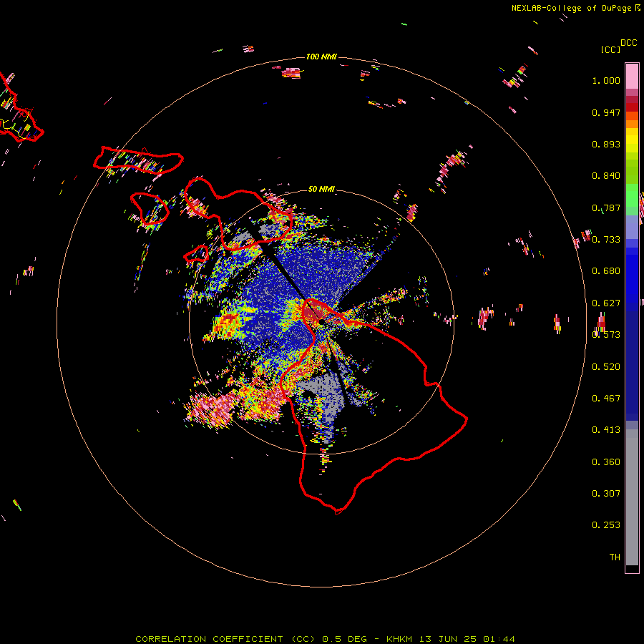Screen dimensions: 644x644
Task: Click the 0.893 scale value
Action: [x=606, y=144]
